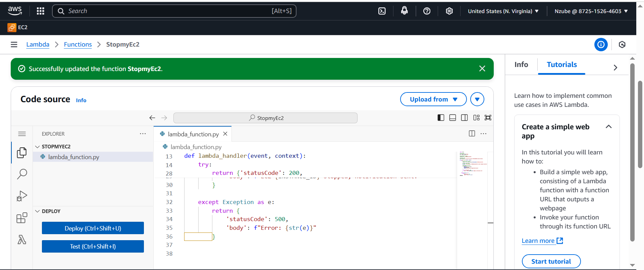Close the lambda_function.py tab
644x270 pixels.
225,134
